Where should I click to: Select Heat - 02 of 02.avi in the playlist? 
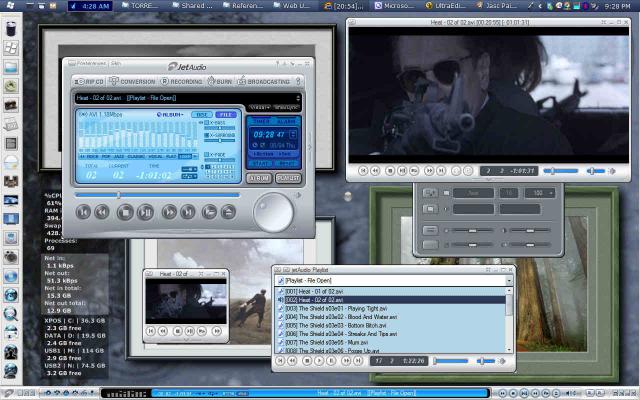pos(391,300)
